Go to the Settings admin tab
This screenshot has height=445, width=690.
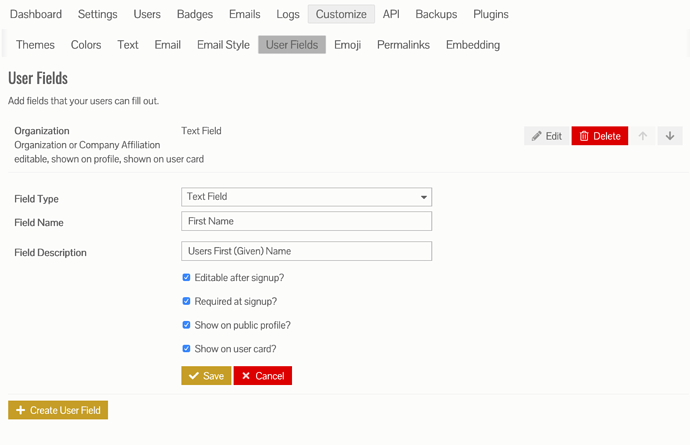pyautogui.click(x=98, y=14)
